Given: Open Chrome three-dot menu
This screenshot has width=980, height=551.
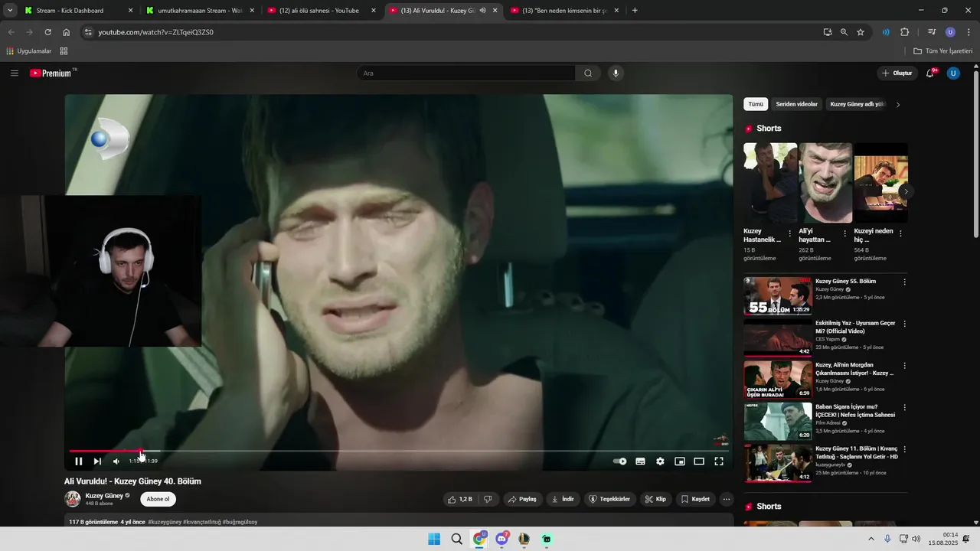Looking at the screenshot, I should click(969, 32).
